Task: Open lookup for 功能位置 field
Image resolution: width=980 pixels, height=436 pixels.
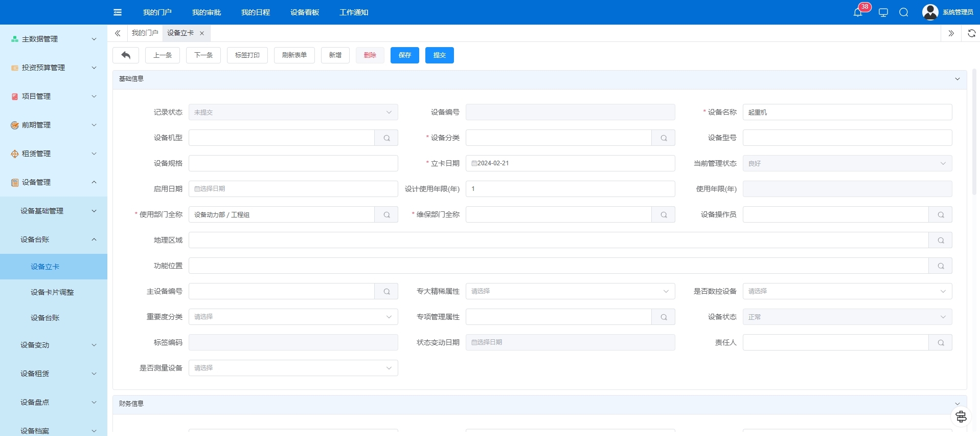Action: [941, 266]
